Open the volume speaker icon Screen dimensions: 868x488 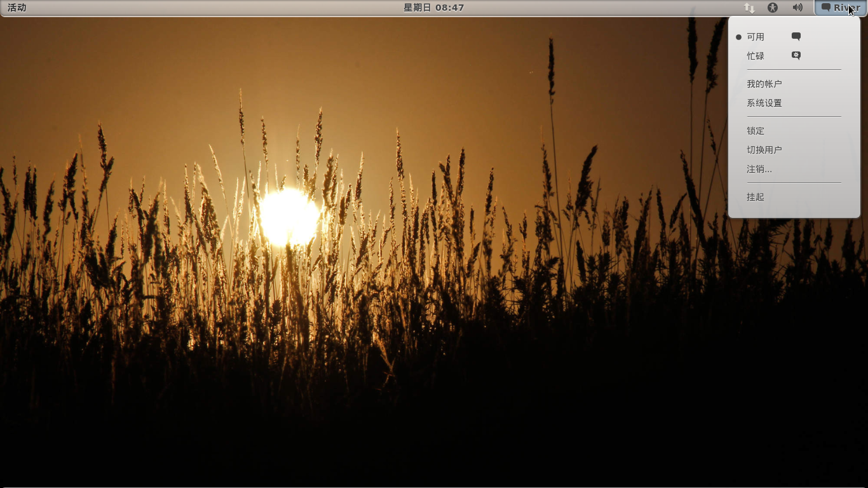coord(797,8)
